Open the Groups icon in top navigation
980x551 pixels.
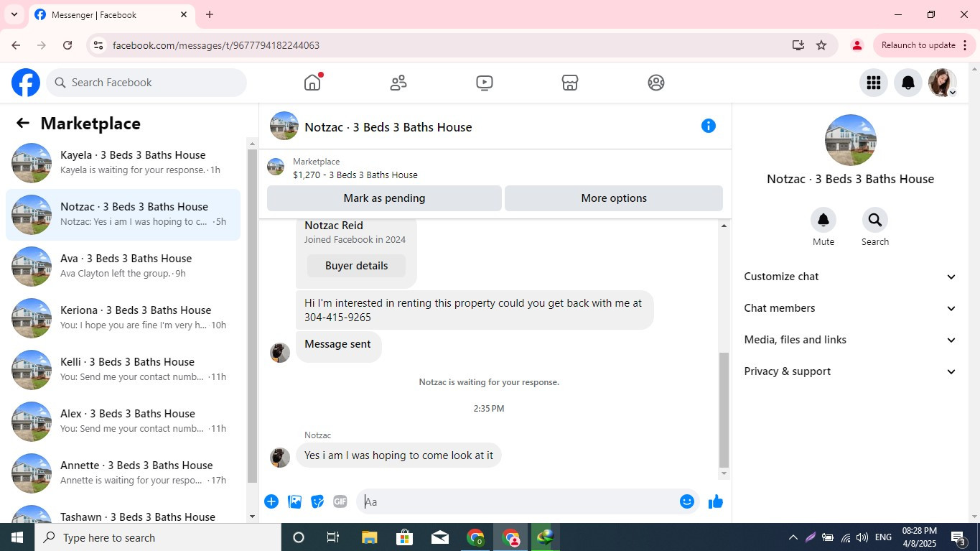(656, 83)
